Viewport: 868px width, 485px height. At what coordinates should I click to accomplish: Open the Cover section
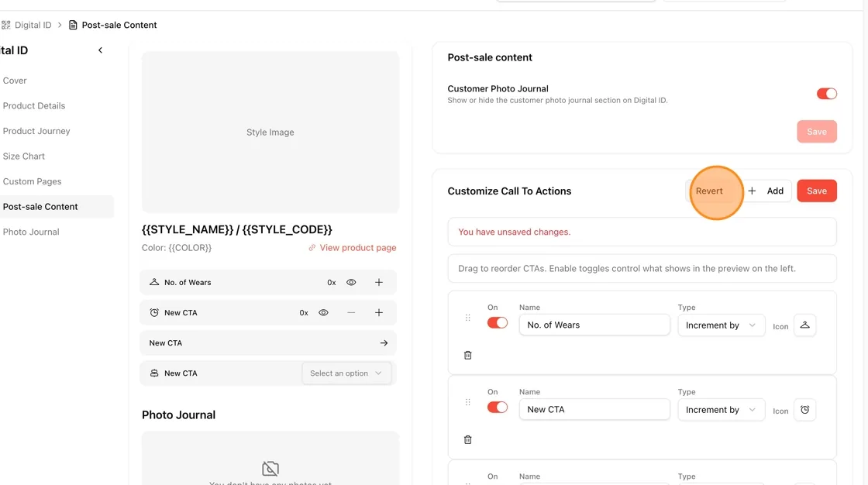[15, 81]
